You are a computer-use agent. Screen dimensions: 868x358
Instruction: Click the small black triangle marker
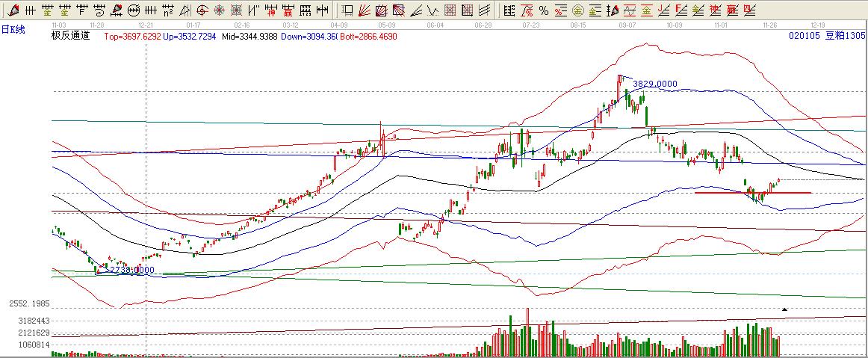tap(784, 309)
